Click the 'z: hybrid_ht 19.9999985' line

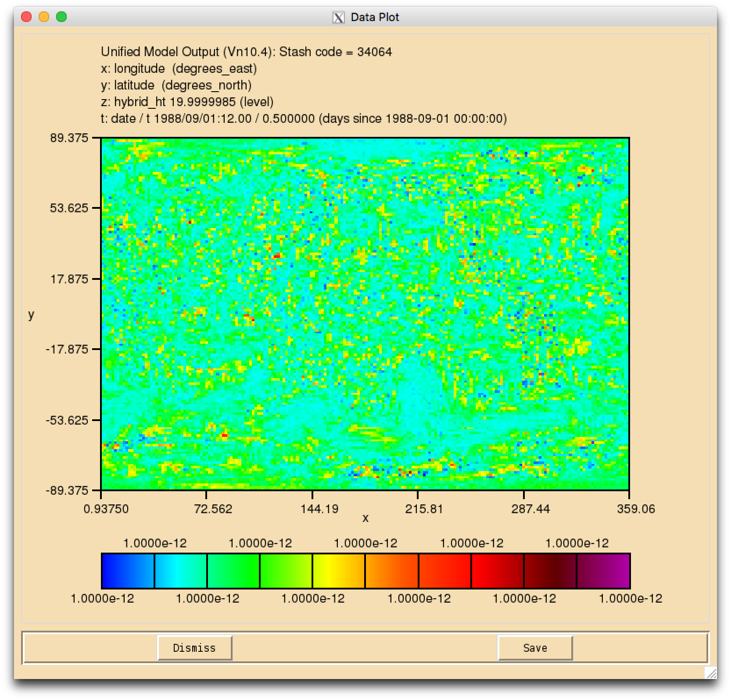click(x=187, y=102)
